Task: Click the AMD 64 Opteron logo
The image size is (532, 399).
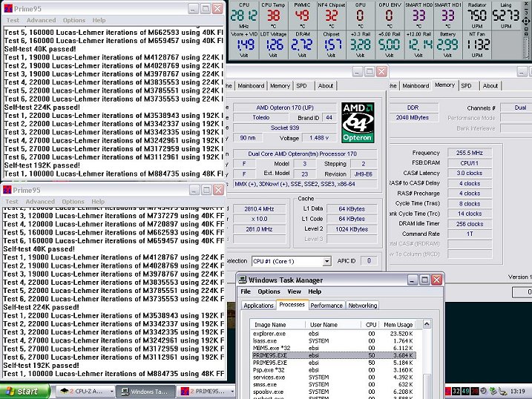Action: pos(358,122)
